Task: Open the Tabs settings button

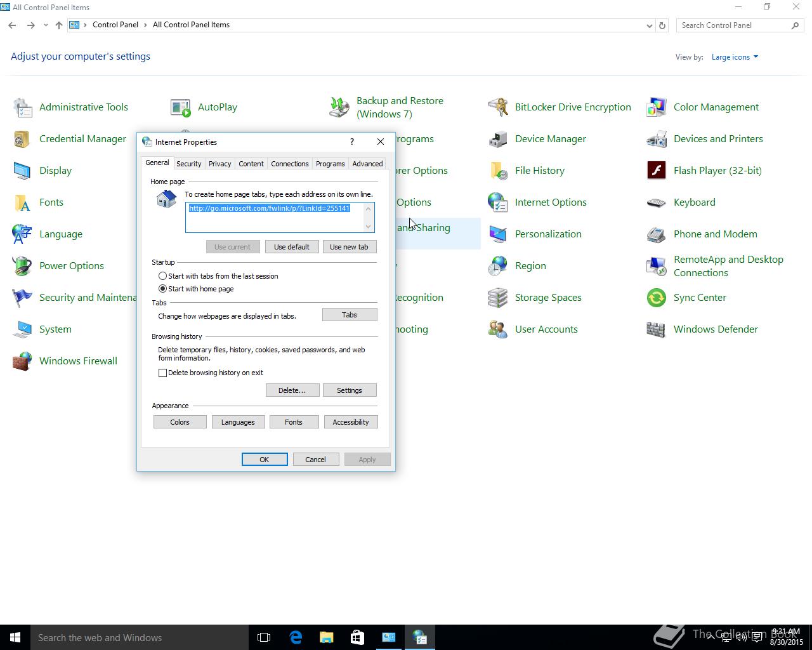Action: pos(350,315)
